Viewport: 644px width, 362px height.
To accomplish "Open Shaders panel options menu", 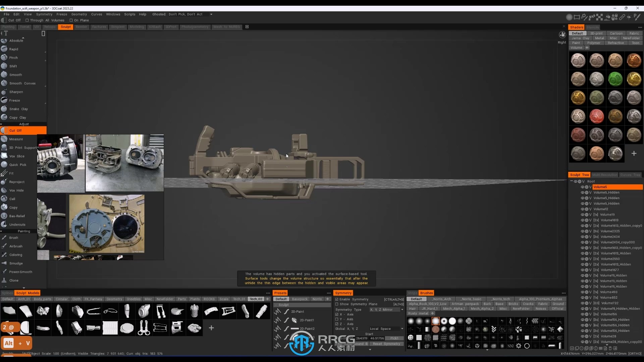I will [640, 27].
